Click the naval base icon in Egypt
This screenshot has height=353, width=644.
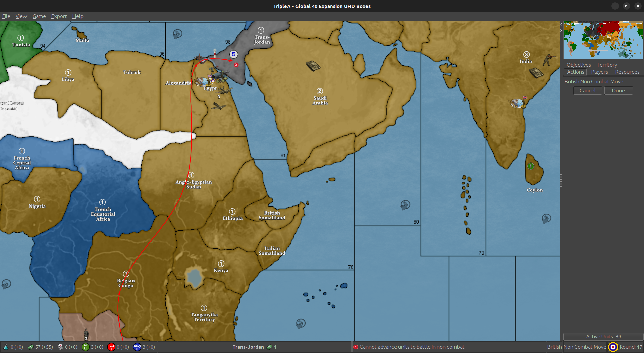pyautogui.click(x=202, y=82)
